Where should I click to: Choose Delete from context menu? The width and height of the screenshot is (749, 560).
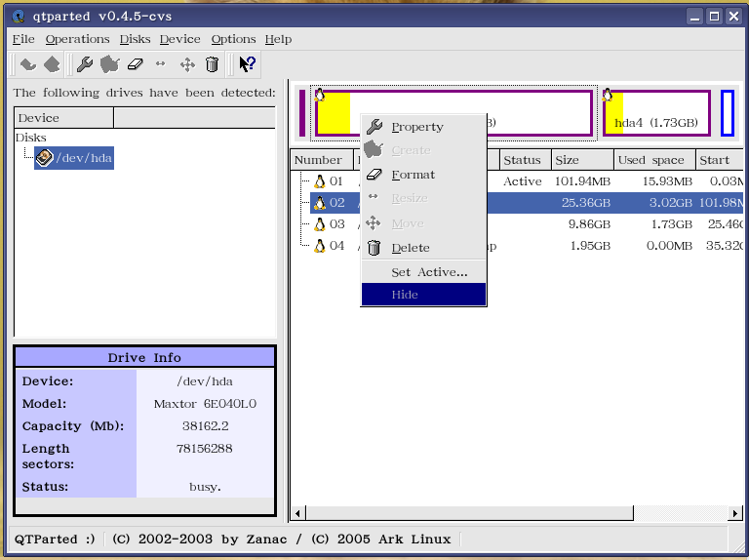pos(423,248)
